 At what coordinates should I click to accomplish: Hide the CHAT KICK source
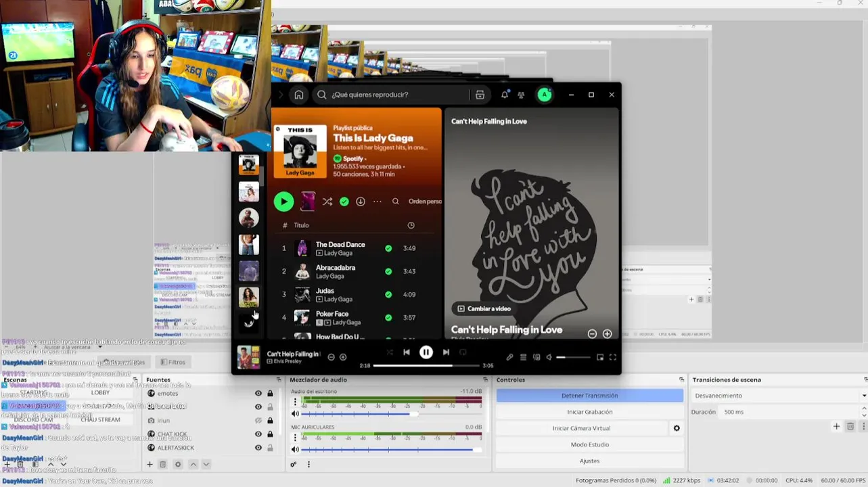tap(258, 434)
